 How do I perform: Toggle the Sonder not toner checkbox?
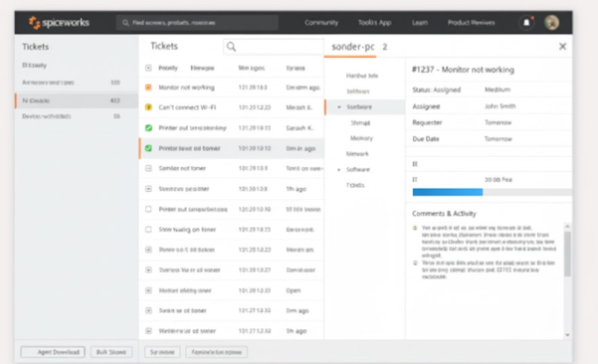tap(148, 168)
